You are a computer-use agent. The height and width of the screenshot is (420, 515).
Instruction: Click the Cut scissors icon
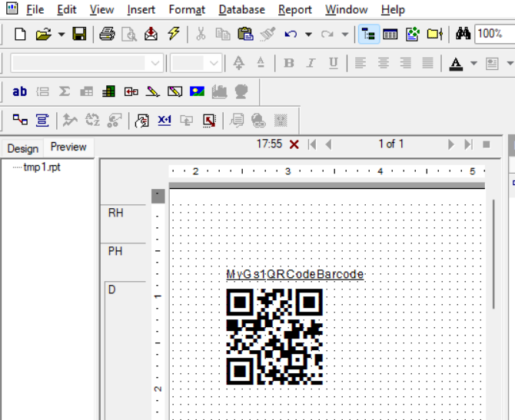(x=201, y=34)
